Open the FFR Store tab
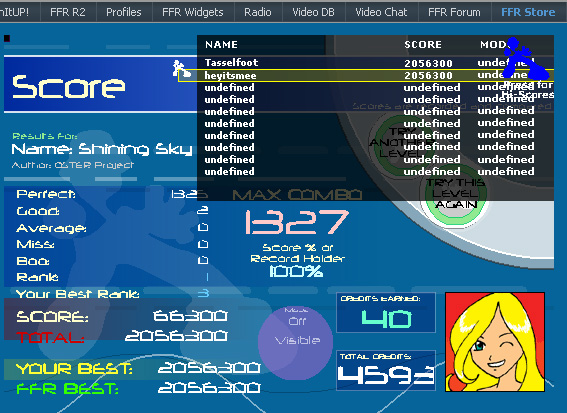 pyautogui.click(x=528, y=12)
